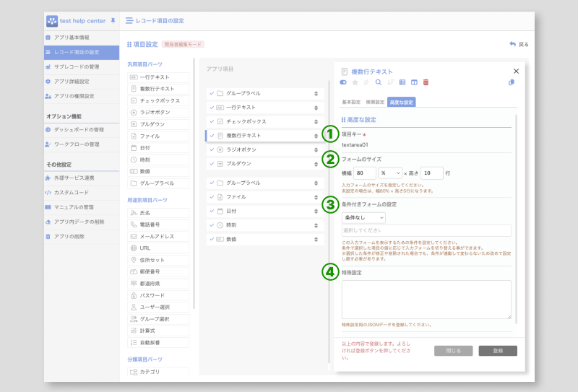The height and width of the screenshot is (392, 578).
Task: Toggle the checkmark on the ファイル app item
Action: pyautogui.click(x=212, y=197)
